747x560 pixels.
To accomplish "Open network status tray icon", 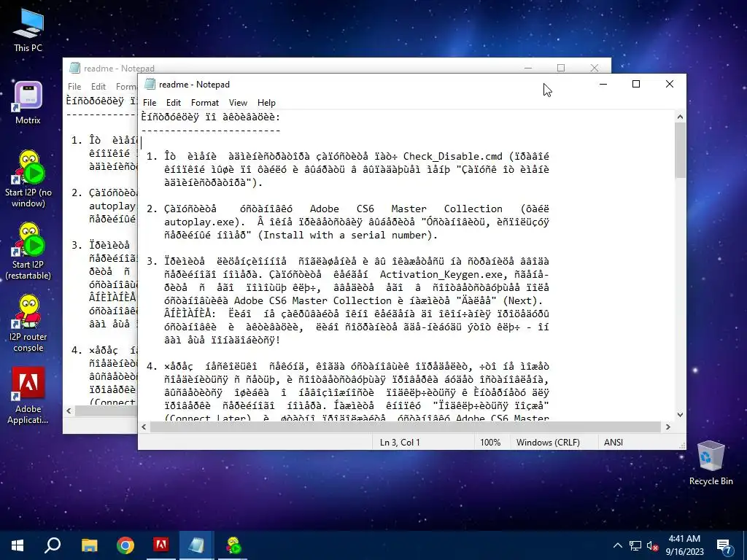I will tap(635, 545).
